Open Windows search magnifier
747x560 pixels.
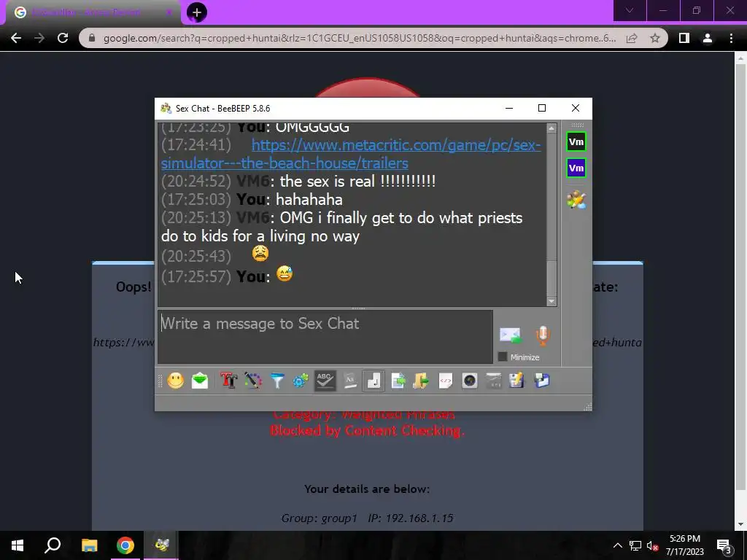click(53, 545)
